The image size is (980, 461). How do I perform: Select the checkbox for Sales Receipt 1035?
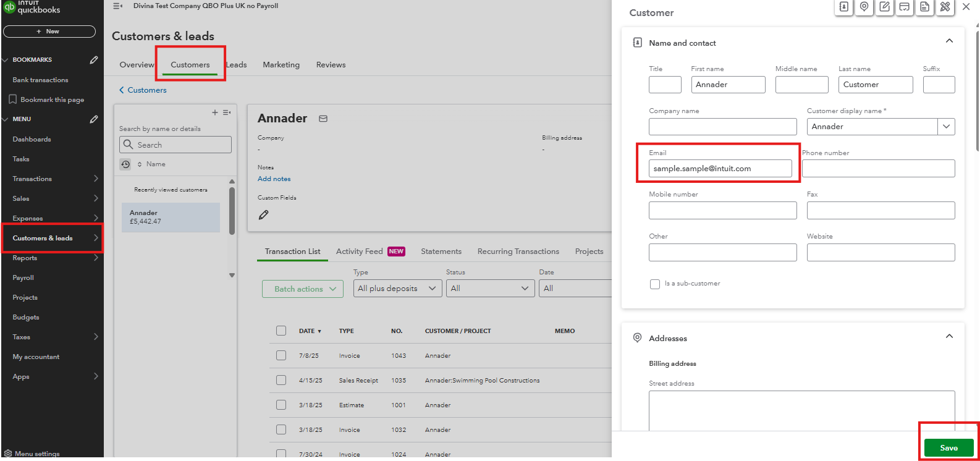click(x=281, y=380)
